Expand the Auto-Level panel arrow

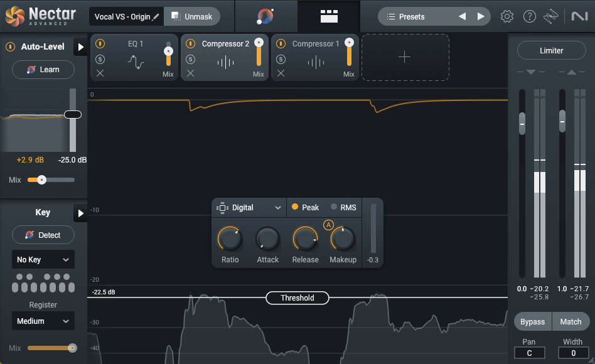80,46
